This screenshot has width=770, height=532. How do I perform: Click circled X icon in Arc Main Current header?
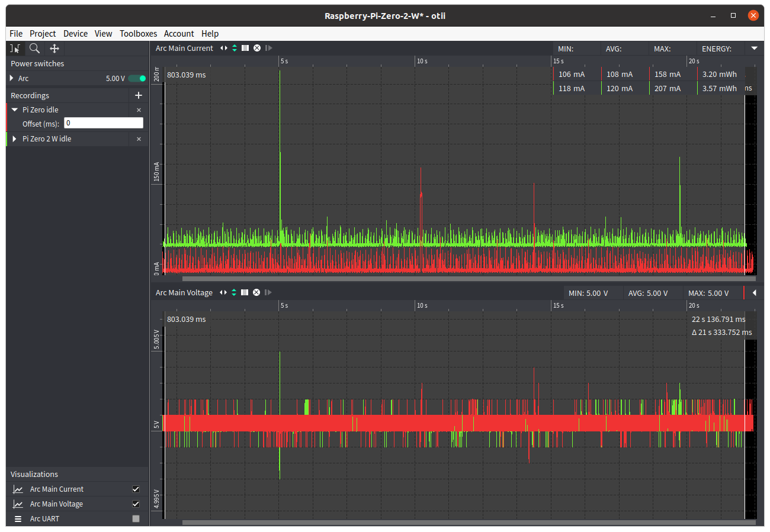point(257,48)
